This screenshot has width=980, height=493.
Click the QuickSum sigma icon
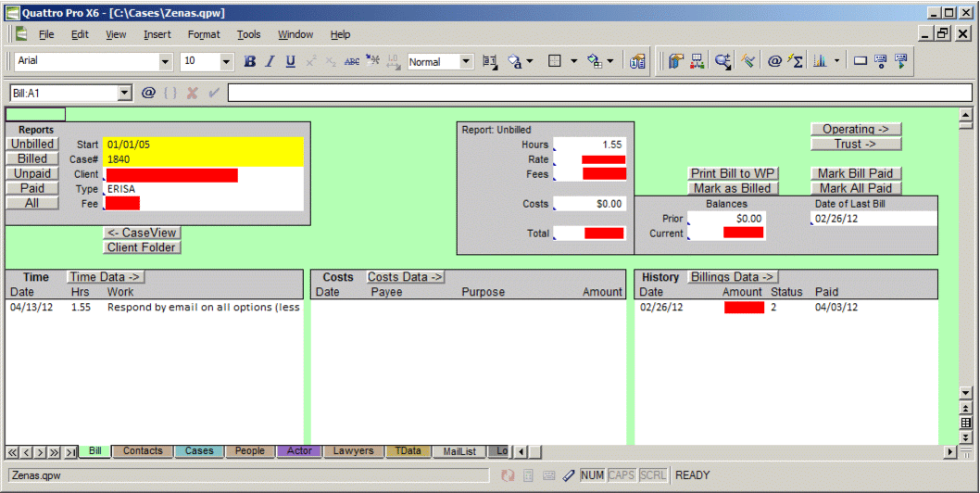[795, 61]
